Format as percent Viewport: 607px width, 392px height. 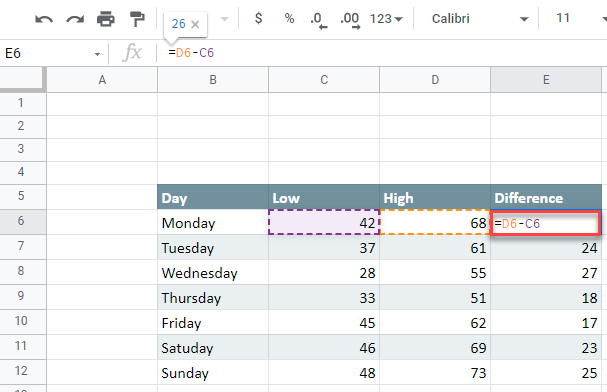click(x=289, y=18)
